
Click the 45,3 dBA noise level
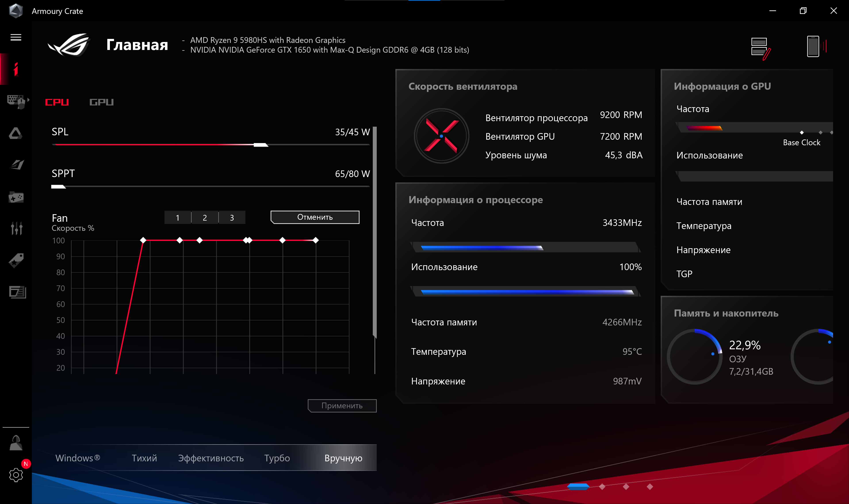pos(623,155)
